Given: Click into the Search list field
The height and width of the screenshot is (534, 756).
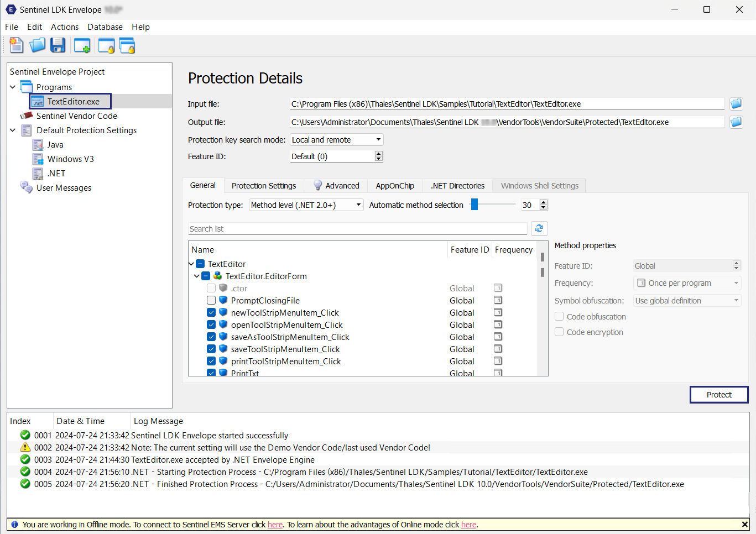Looking at the screenshot, I should click(357, 229).
